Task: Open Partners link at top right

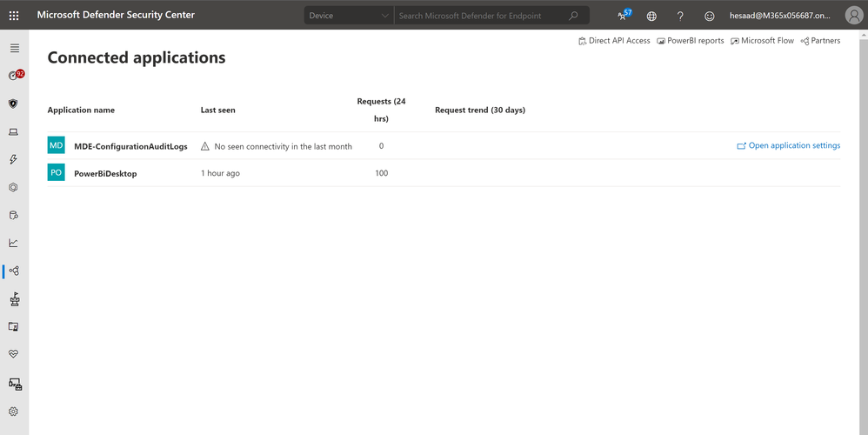Action: [820, 40]
